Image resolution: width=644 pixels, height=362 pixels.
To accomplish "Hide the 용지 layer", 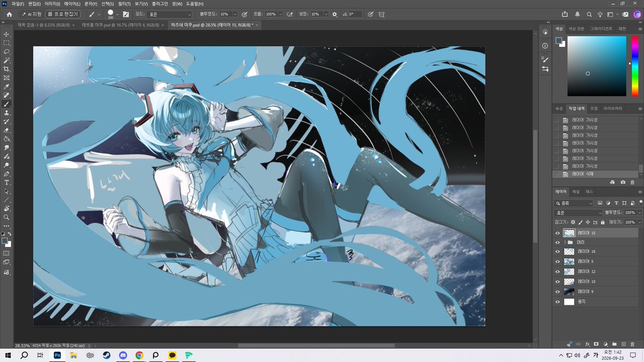I will tap(558, 302).
